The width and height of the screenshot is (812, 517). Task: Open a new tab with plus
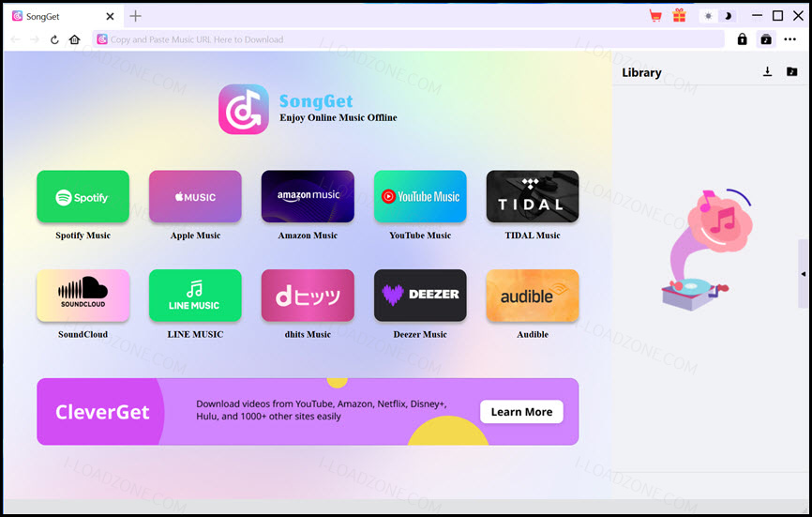(x=135, y=16)
